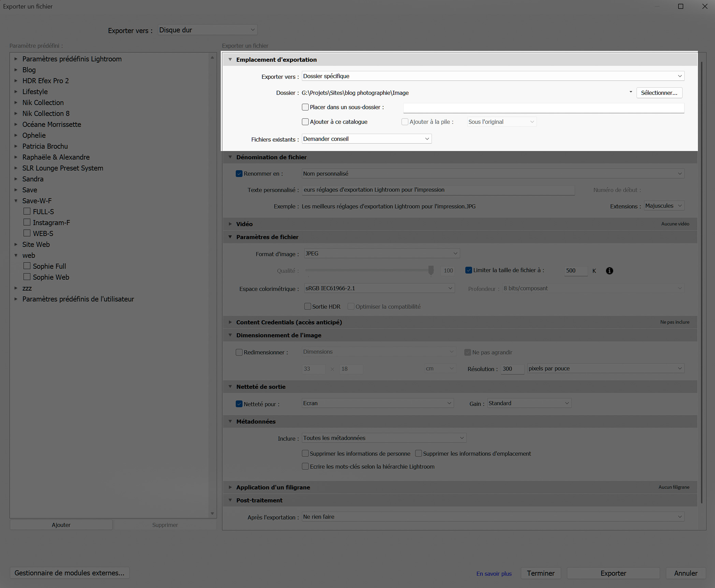Enable the Redimensionner option
Image resolution: width=715 pixels, height=588 pixels.
[x=239, y=352]
